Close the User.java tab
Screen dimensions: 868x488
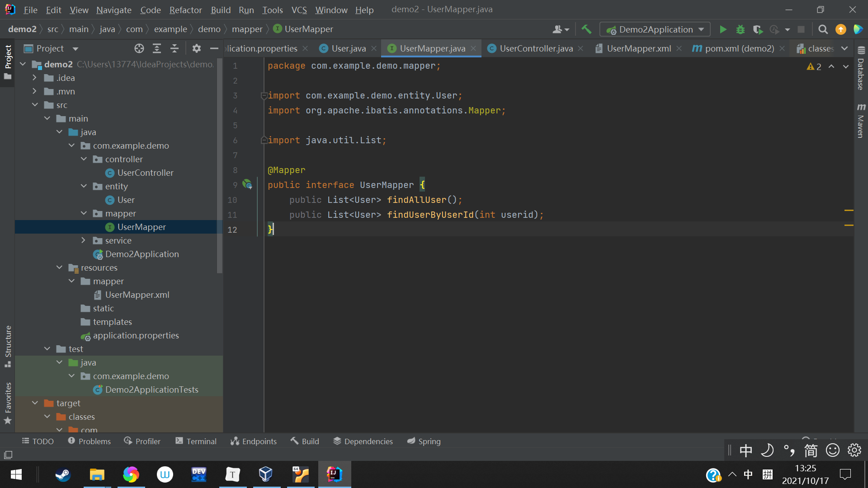tap(374, 48)
